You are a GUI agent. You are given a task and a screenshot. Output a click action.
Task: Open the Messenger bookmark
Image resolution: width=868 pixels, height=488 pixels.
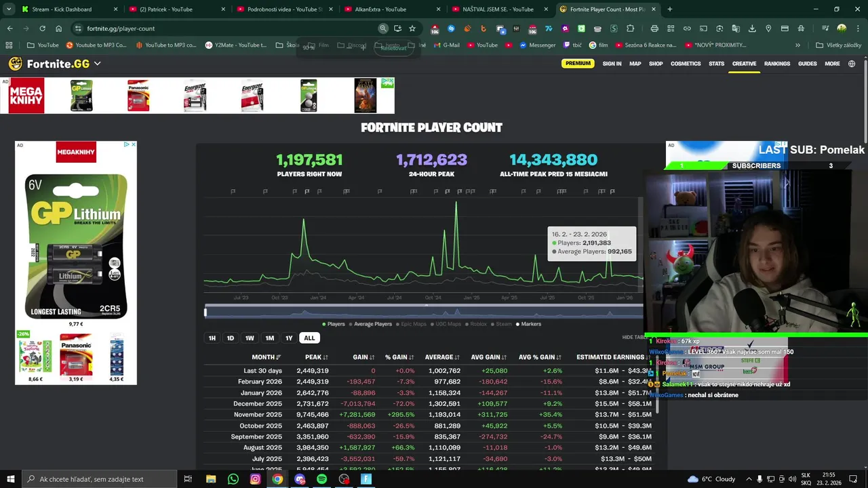click(538, 45)
